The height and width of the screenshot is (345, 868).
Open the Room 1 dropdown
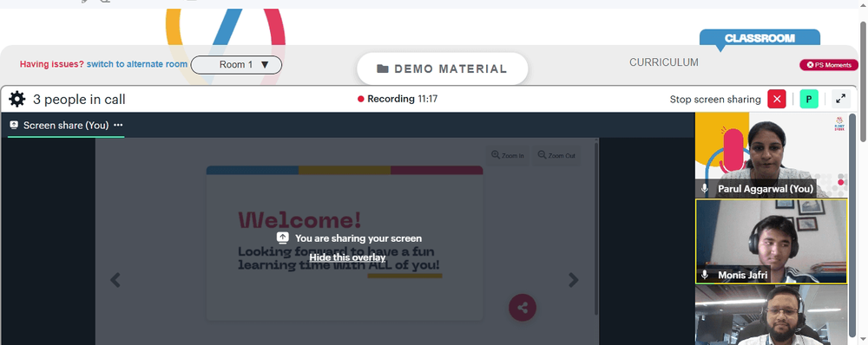pos(236,65)
